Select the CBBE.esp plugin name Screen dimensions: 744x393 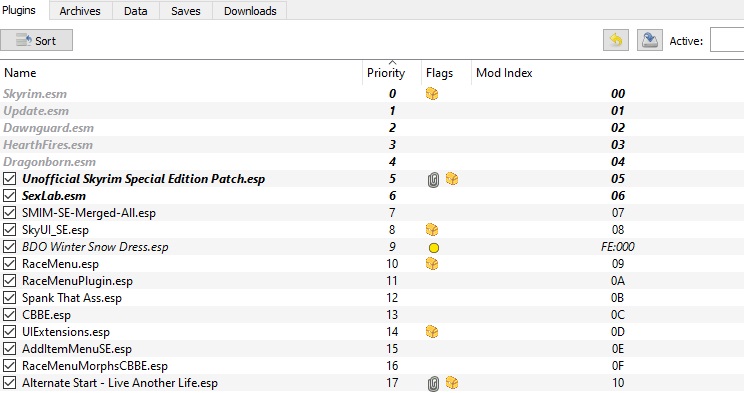[x=46, y=315]
